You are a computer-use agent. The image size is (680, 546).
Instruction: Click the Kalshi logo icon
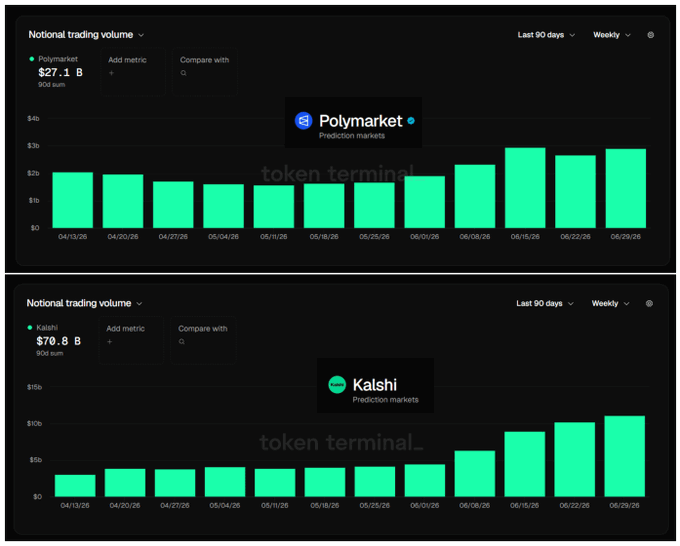pos(337,385)
